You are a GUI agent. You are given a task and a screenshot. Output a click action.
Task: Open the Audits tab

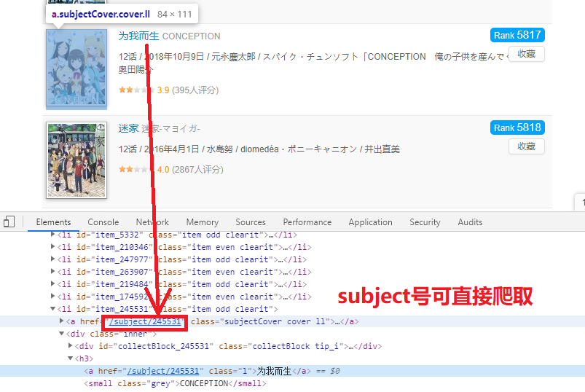tap(470, 222)
